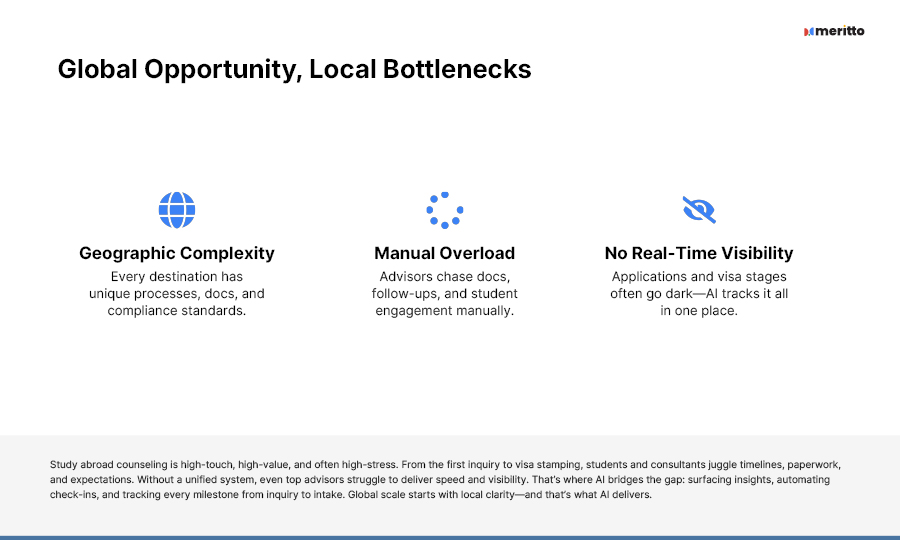The image size is (900, 540).
Task: Click the meritto logo
Action: tap(834, 31)
